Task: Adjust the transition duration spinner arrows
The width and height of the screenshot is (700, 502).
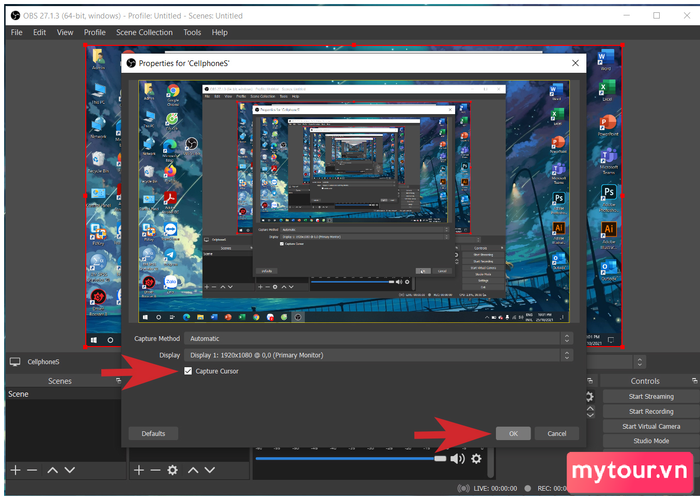Action: pyautogui.click(x=590, y=411)
